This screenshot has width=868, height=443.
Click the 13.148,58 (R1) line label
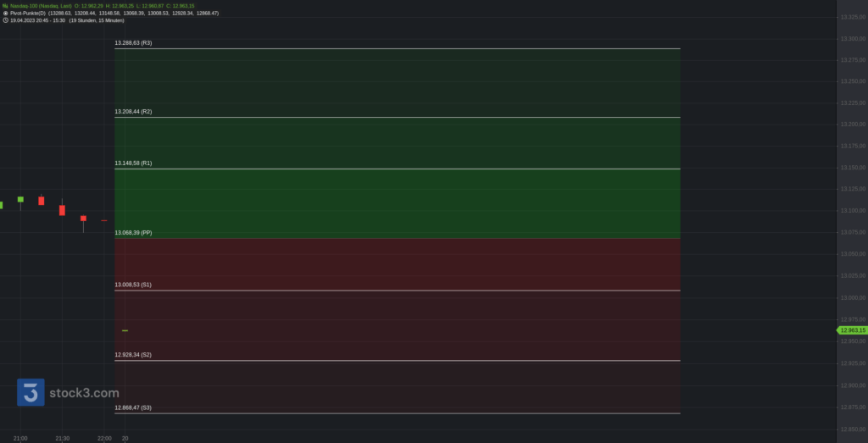(133, 163)
